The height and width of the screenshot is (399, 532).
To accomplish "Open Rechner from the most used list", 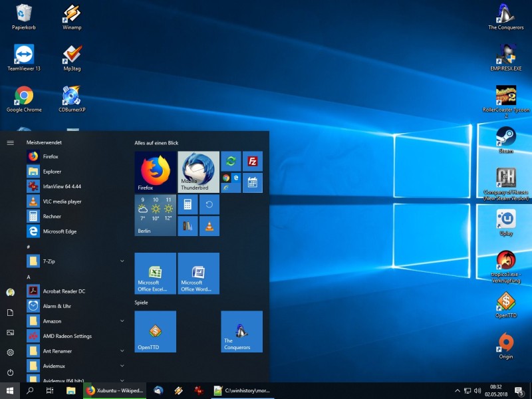I will [75, 216].
